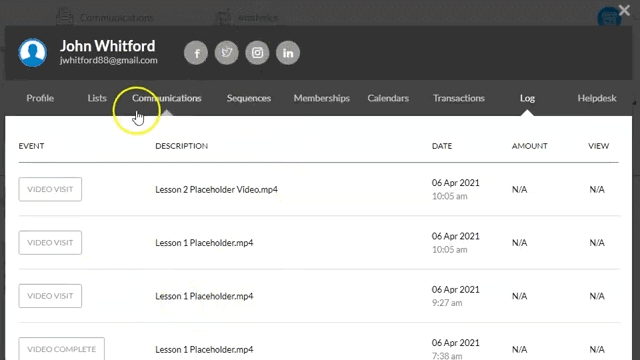Click the AMOUNT column header
Image resolution: width=640 pixels, height=360 pixels.
click(x=530, y=146)
